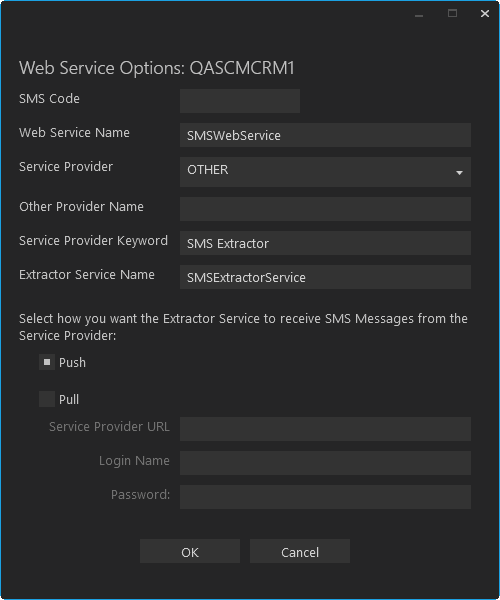Close the Web Service Options dialog
The width and height of the screenshot is (500, 600).
click(x=485, y=14)
